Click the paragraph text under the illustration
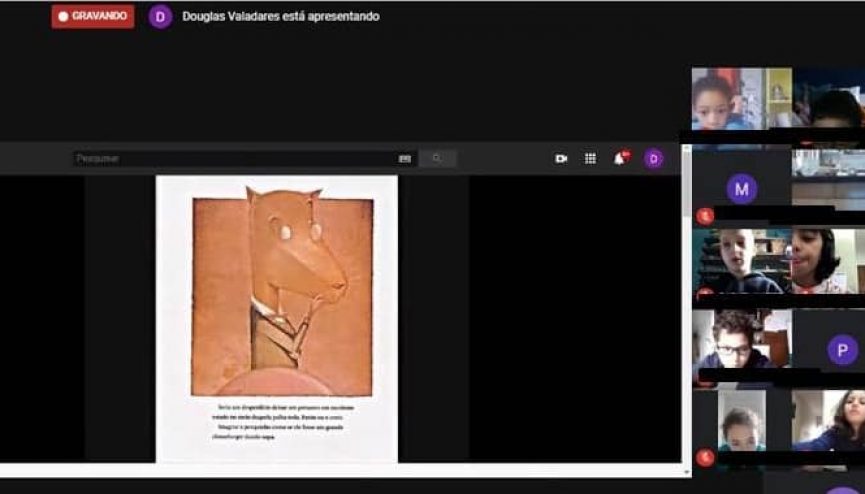 tap(283, 422)
